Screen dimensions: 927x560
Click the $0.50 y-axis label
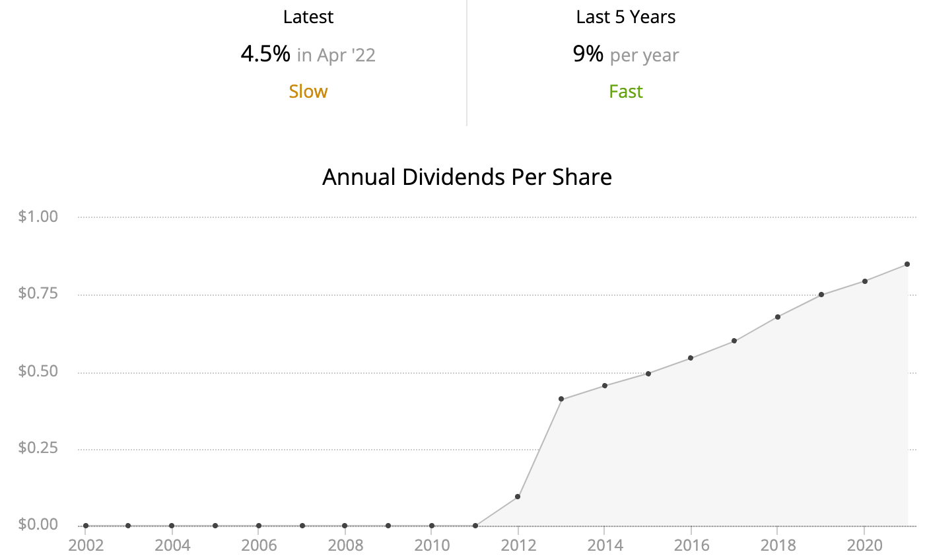(x=38, y=371)
